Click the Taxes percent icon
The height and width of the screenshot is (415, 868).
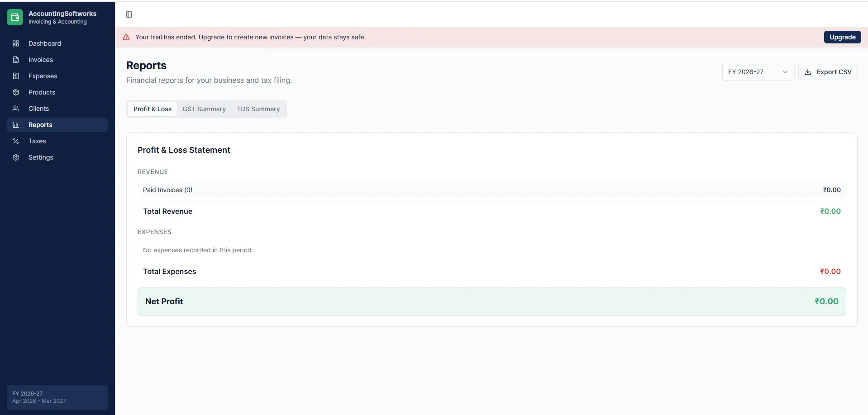[16, 141]
